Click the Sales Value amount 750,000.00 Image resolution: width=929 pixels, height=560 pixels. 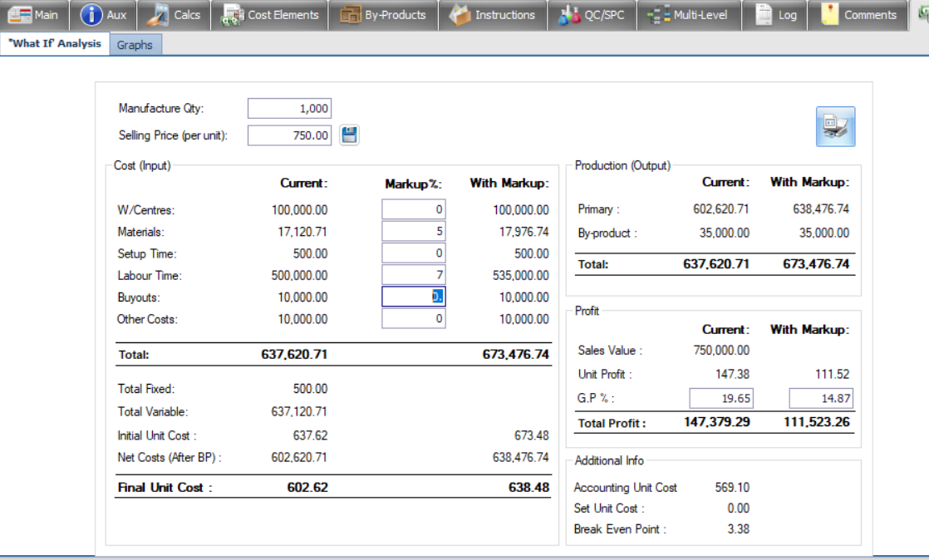tap(721, 351)
